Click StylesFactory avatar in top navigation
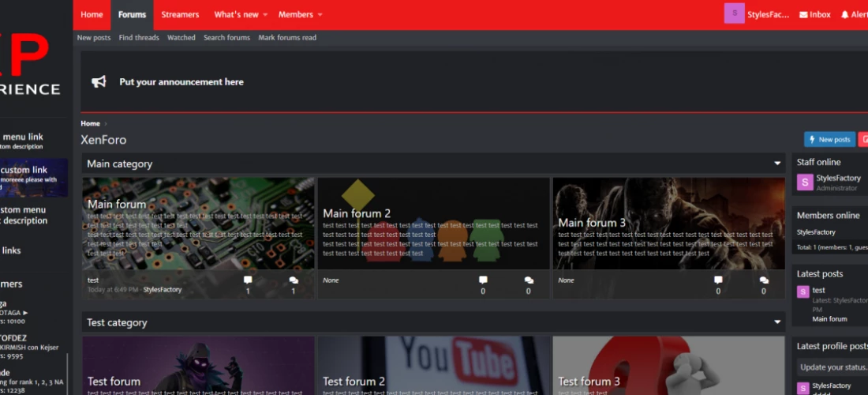Viewport: 868px width, 395px height. click(x=734, y=14)
